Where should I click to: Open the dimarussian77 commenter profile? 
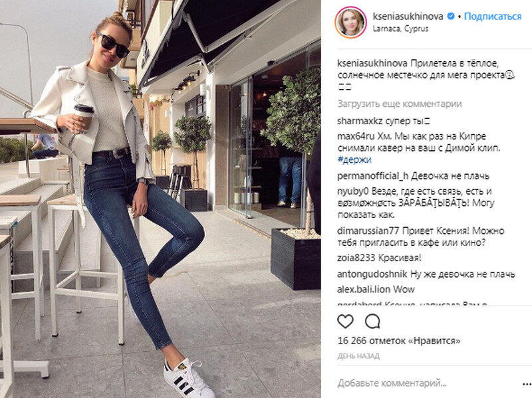click(x=368, y=231)
